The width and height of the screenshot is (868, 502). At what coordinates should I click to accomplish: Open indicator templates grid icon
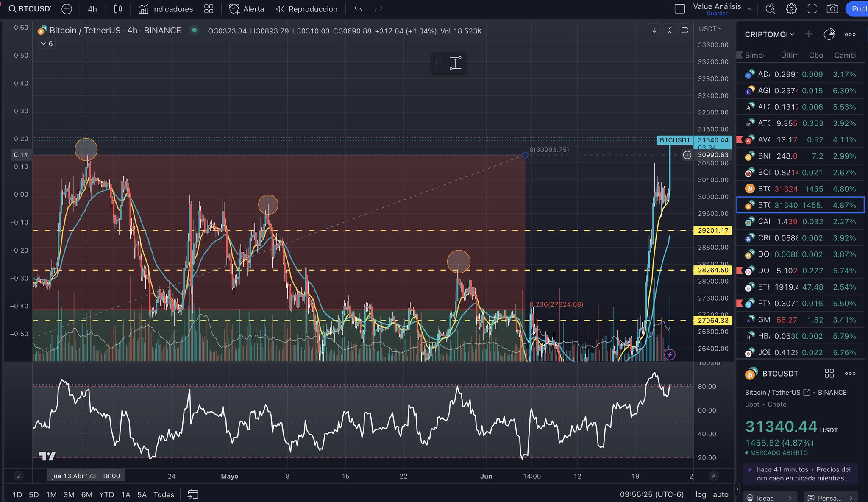pos(209,9)
